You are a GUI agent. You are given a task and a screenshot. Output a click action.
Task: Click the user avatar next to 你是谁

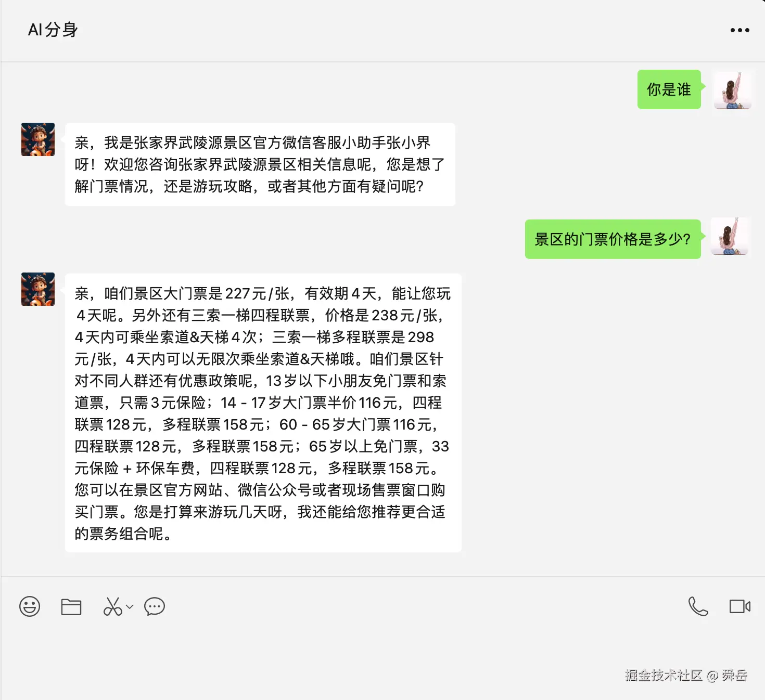tap(732, 89)
